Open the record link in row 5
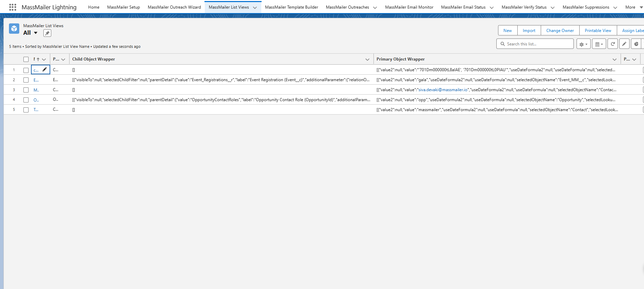This screenshot has width=644, height=289. [x=36, y=110]
